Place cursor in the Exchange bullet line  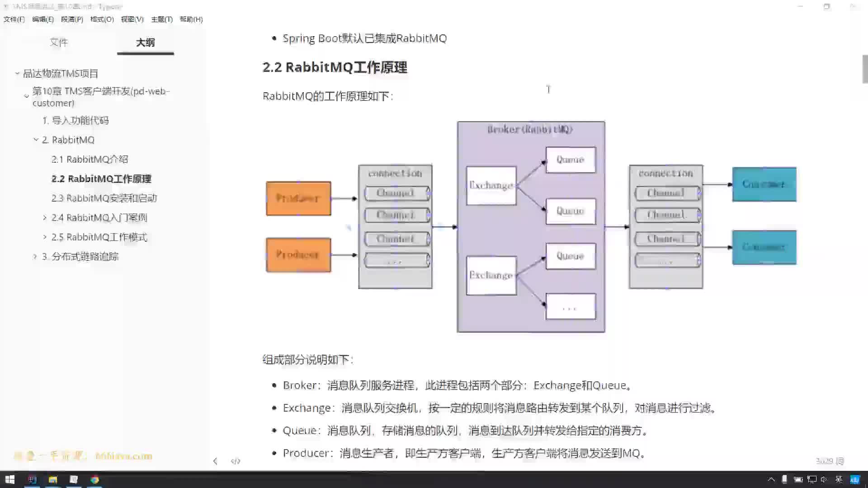coord(500,408)
